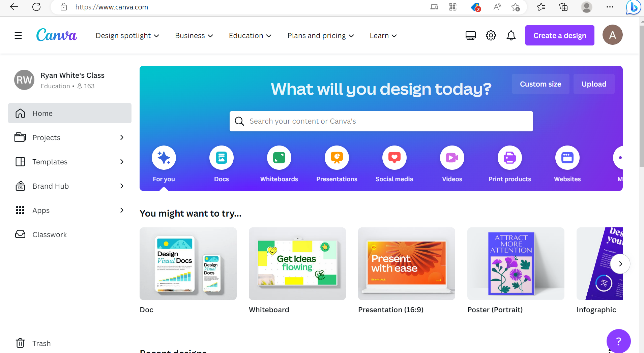This screenshot has height=353, width=644.
Task: Open the Plans and pricing dropdown
Action: pos(320,35)
